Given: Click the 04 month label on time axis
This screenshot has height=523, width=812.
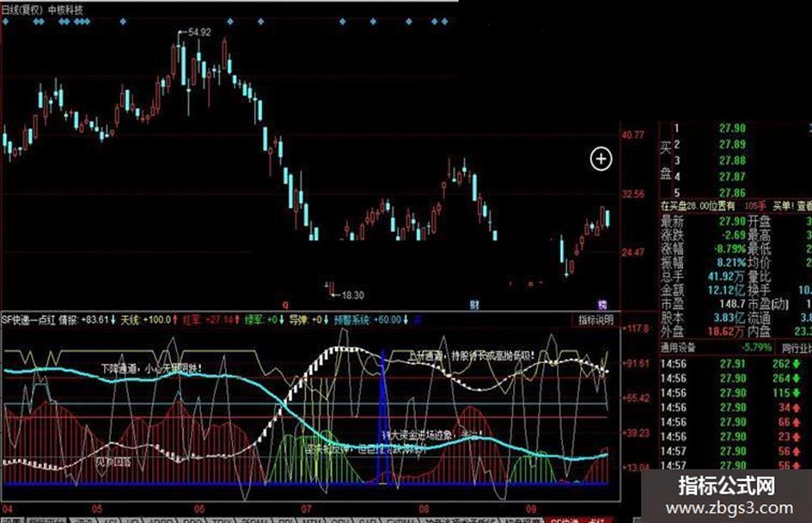Looking at the screenshot, I should [x=7, y=509].
